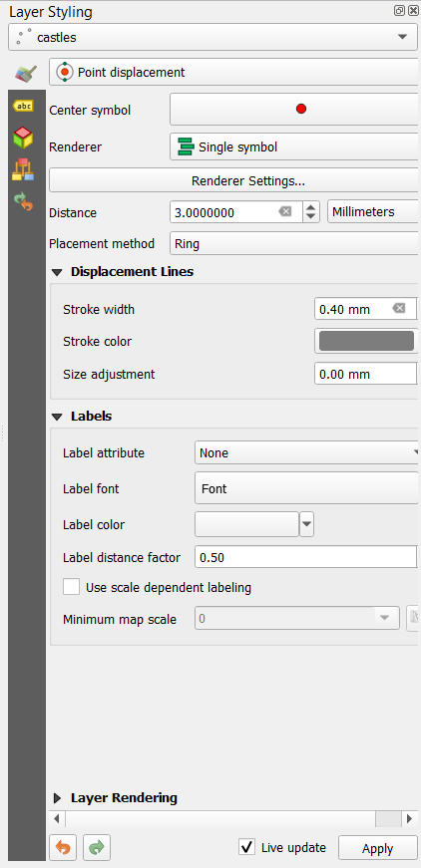Expand the Layer Rendering section
Image resolution: width=421 pixels, height=868 pixels.
57,798
